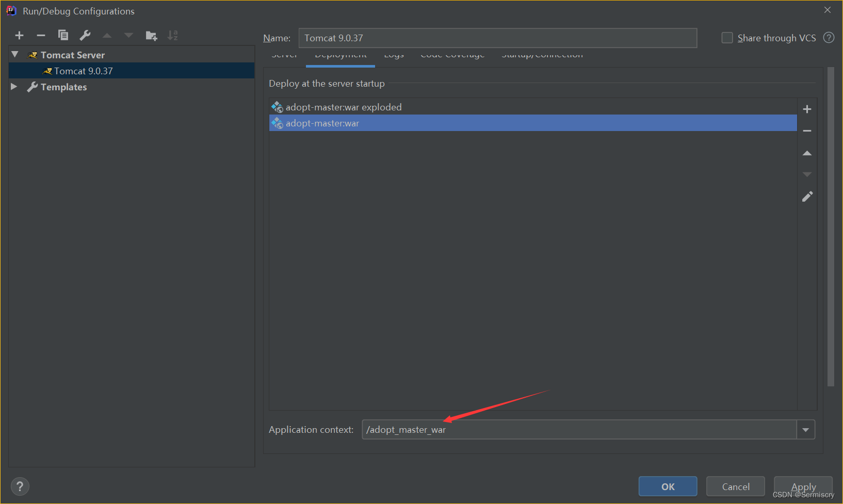
Task: Remove selected deployment artifact
Action: pyautogui.click(x=807, y=131)
